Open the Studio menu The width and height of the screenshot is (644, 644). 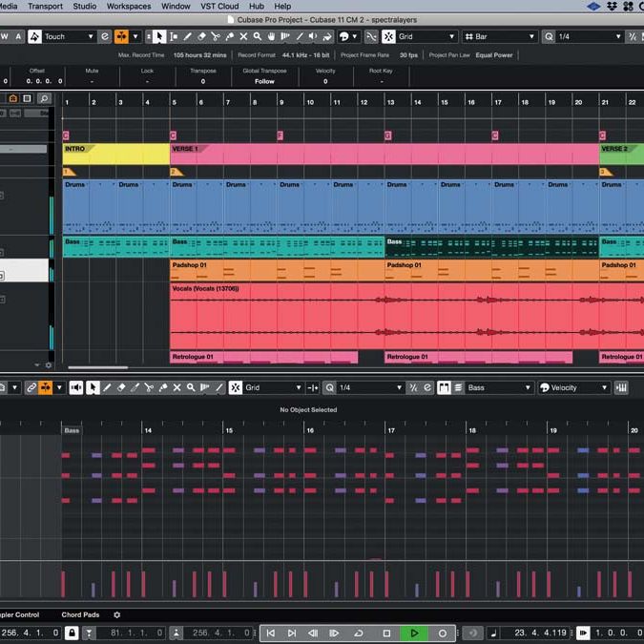(x=85, y=6)
